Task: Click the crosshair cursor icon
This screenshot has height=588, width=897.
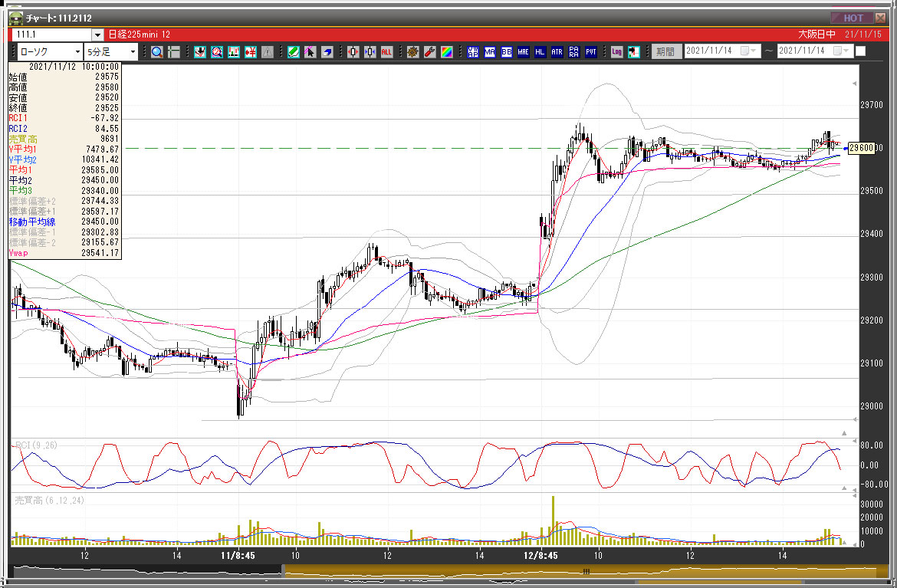Action: [x=174, y=51]
